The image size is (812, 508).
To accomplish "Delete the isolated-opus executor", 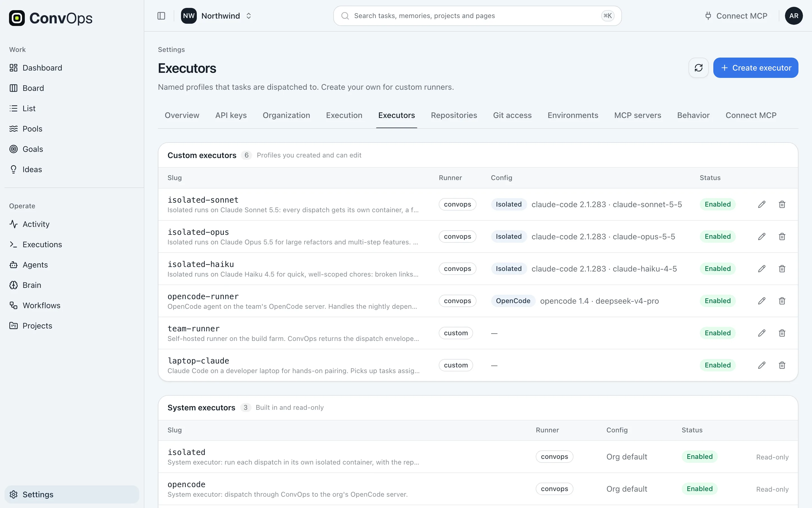I will pos(782,237).
